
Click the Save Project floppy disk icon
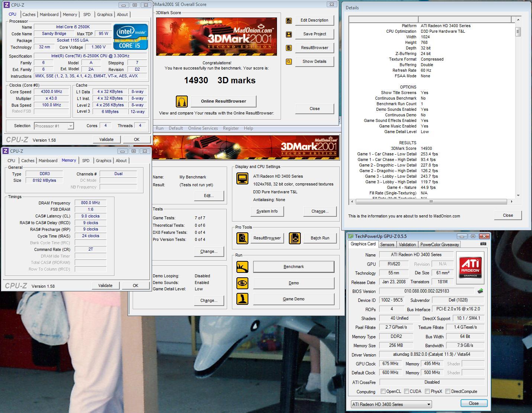click(x=289, y=35)
